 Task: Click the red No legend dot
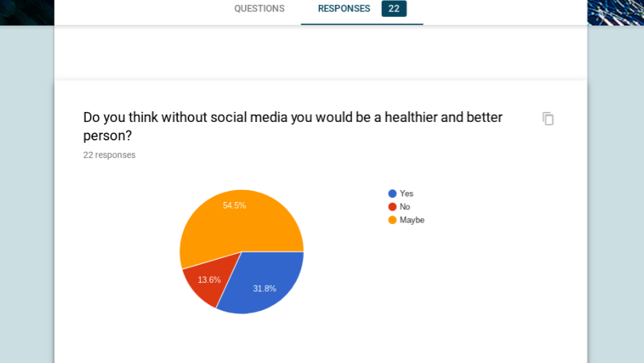[x=392, y=207]
